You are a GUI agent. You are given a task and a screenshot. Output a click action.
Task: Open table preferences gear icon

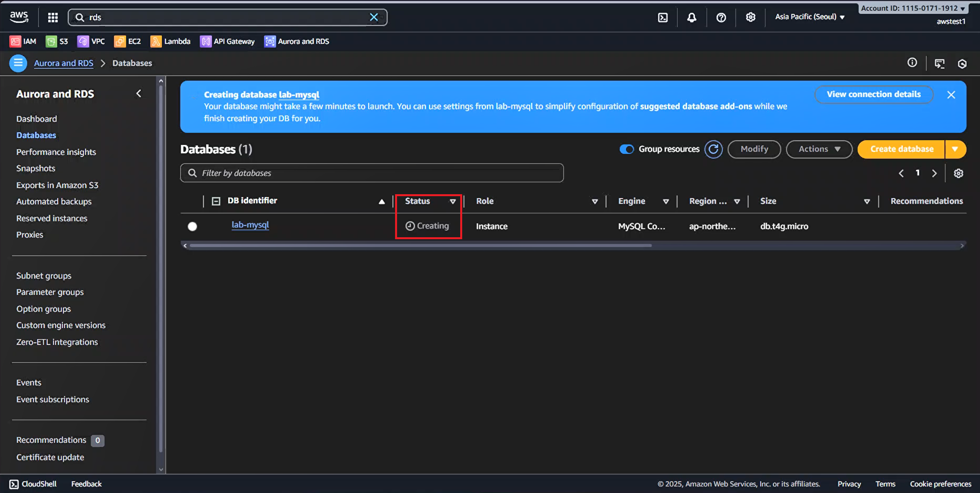[958, 173]
